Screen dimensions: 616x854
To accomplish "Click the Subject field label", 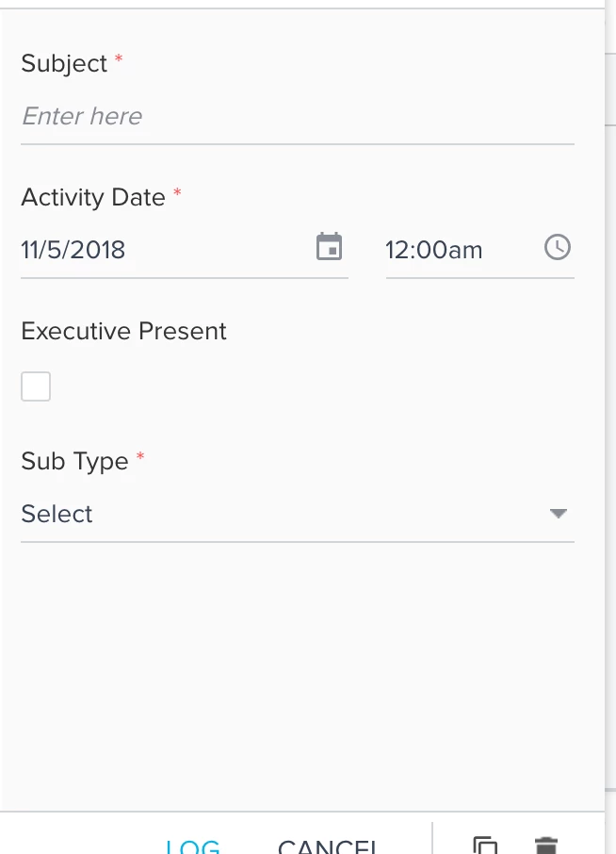I will 64,64.
